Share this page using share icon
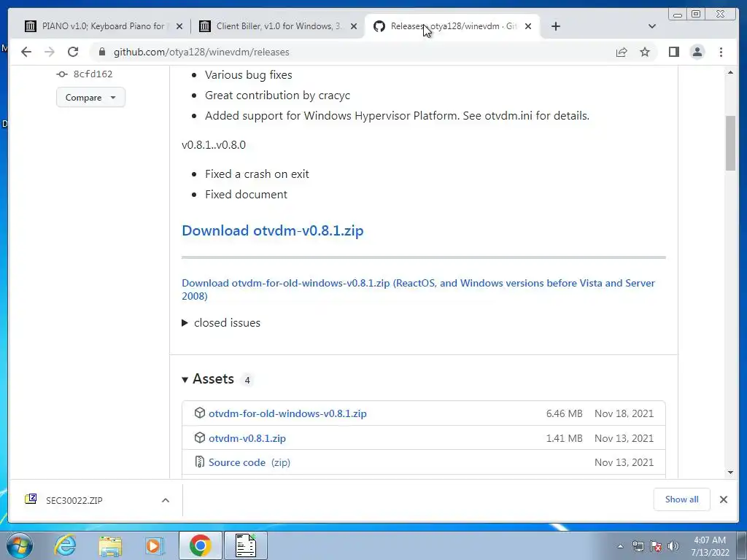747x560 pixels. click(x=622, y=52)
